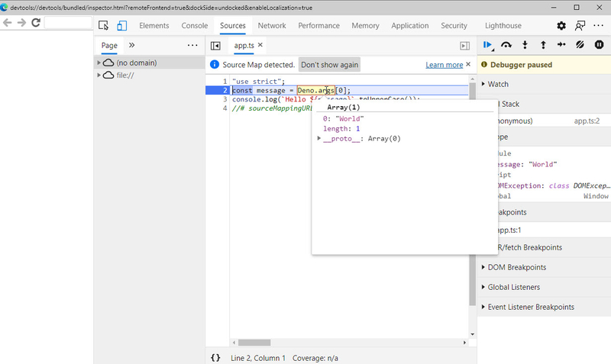The height and width of the screenshot is (364, 611).
Task: Expand the (no domain) tree node
Action: click(99, 63)
